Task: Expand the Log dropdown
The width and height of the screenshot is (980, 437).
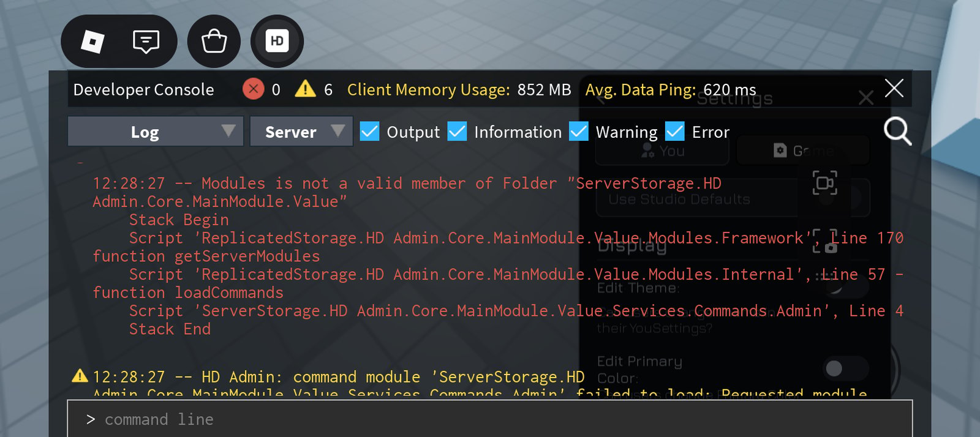Action: coord(156,132)
